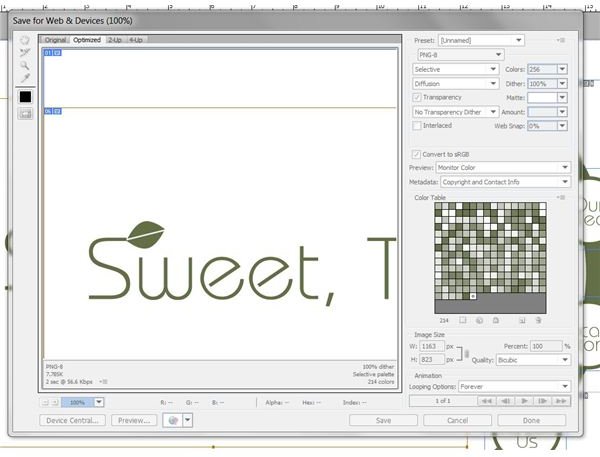Viewport: 600px width, 457px height.
Task: Switch to the 4-Up tab
Action: click(x=135, y=40)
